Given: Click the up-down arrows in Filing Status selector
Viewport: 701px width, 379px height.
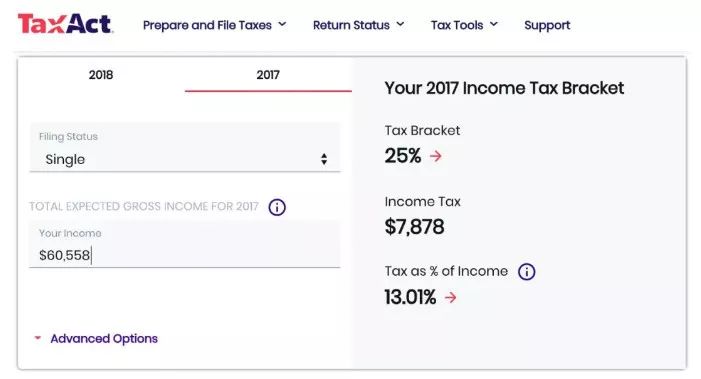Looking at the screenshot, I should click(324, 159).
